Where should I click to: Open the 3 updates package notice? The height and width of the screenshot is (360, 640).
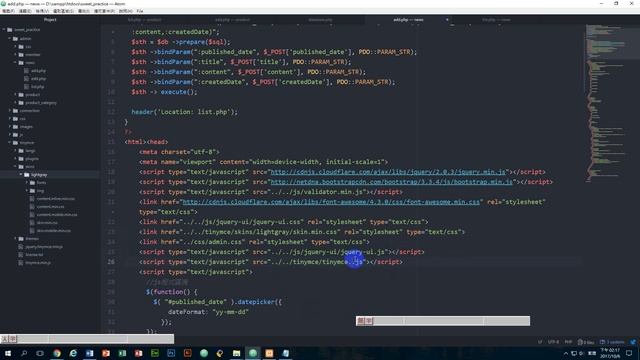(612, 342)
